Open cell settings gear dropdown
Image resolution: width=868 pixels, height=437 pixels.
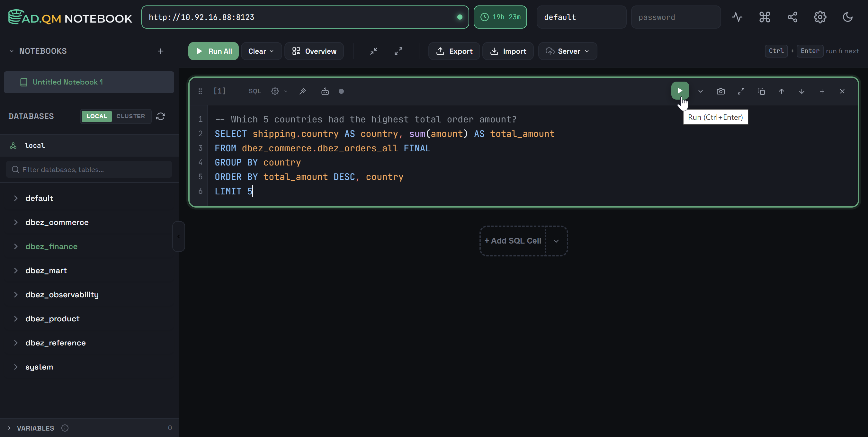click(x=279, y=91)
